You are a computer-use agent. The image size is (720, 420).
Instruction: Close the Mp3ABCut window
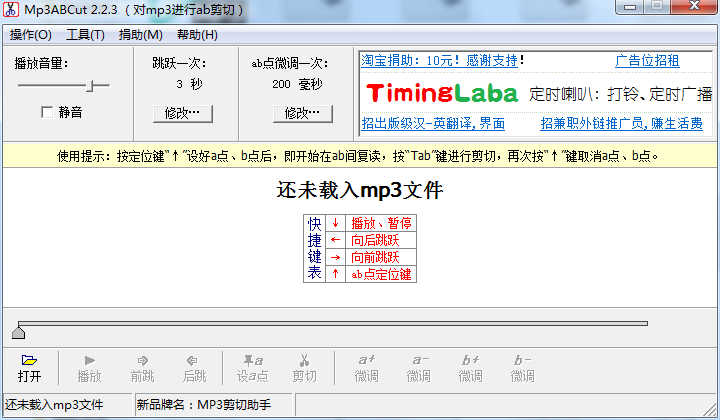(694, 6)
